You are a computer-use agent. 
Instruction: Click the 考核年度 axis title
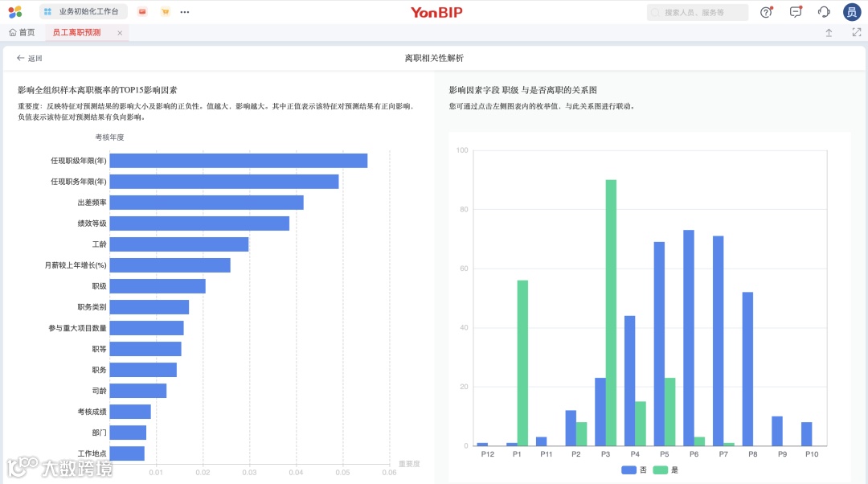(x=109, y=137)
